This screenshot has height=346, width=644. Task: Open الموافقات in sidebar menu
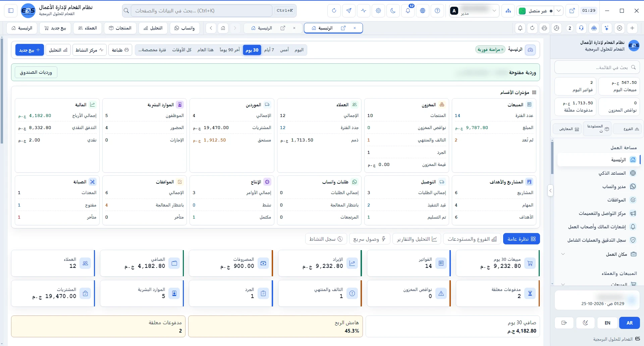598,200
